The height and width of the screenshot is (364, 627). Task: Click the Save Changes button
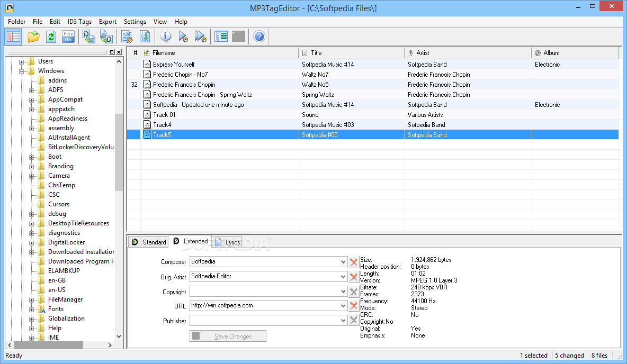228,336
